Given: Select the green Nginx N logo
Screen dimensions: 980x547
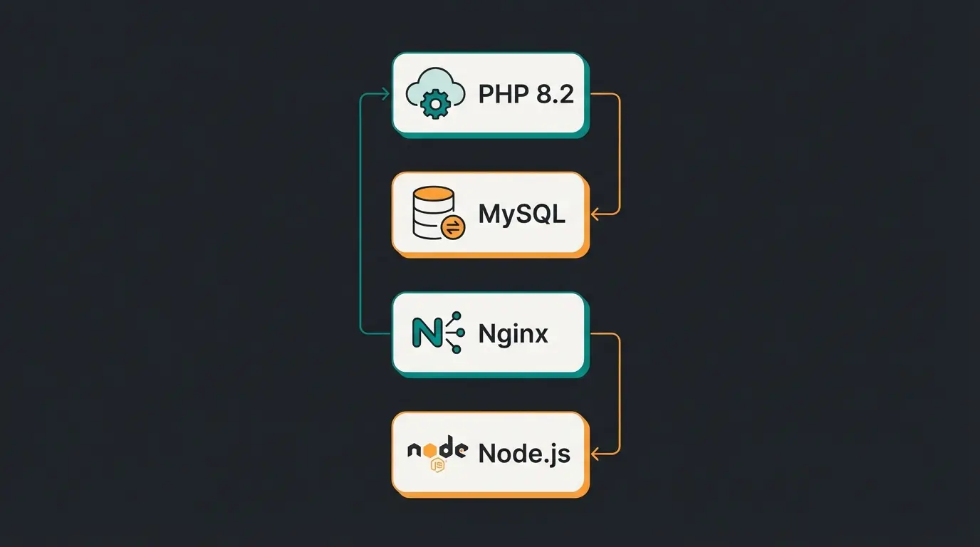Looking at the screenshot, I should click(x=425, y=333).
